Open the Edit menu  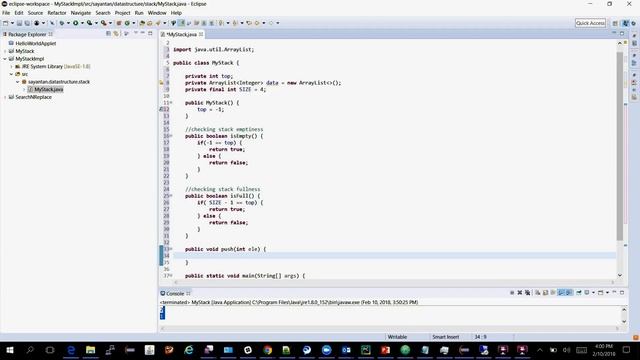tap(19, 13)
